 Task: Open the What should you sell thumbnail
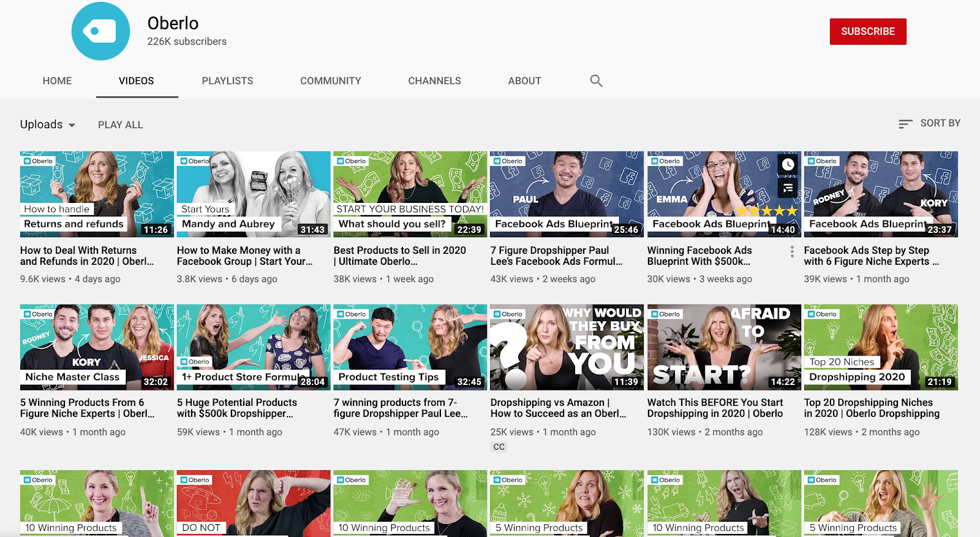(x=410, y=194)
